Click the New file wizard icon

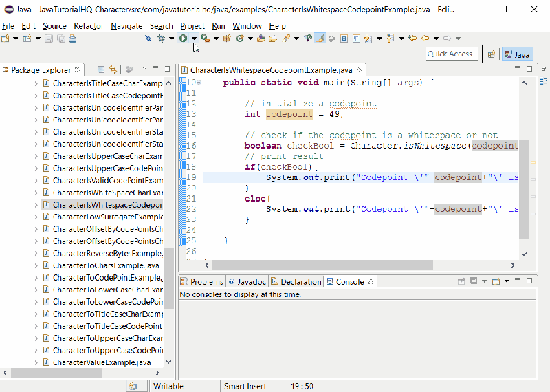(5, 39)
